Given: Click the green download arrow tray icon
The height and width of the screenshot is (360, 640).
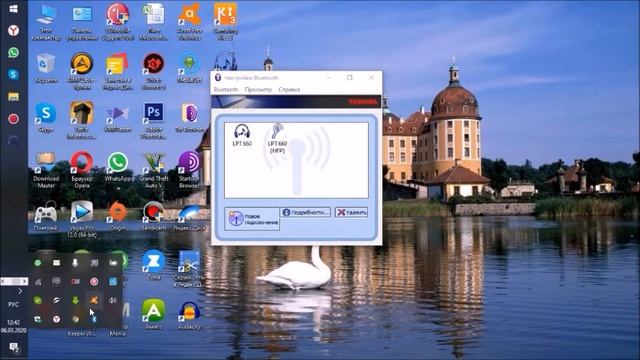Looking at the screenshot, I should coord(75,300).
